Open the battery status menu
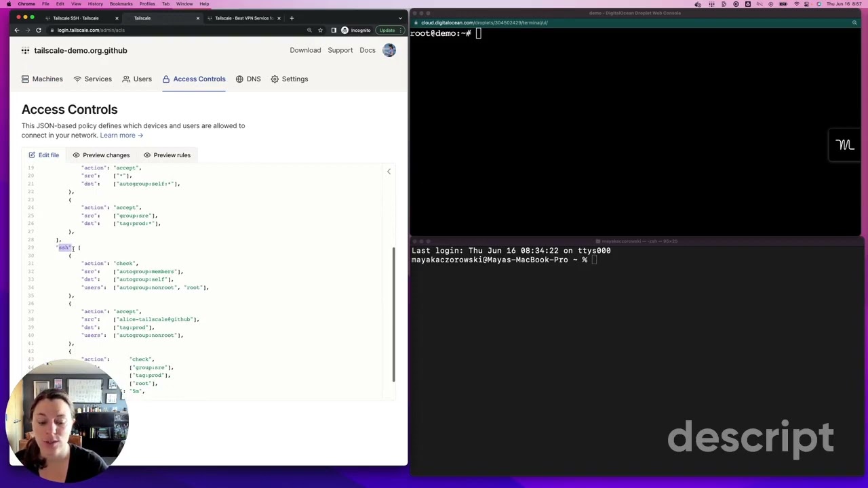The image size is (868, 488). (x=784, y=4)
